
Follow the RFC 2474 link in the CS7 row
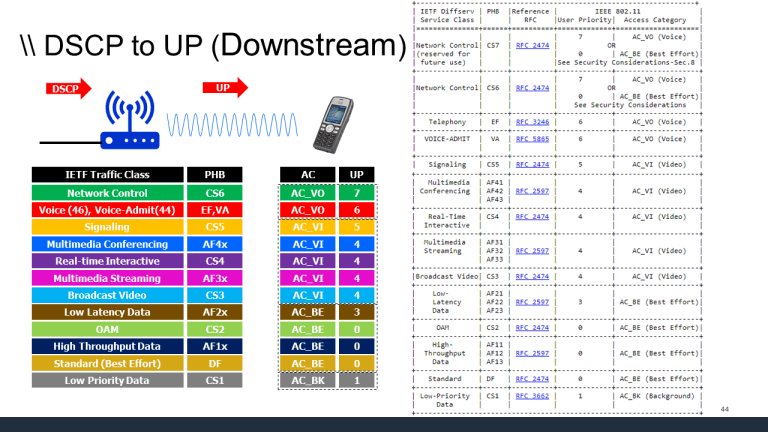tap(532, 46)
